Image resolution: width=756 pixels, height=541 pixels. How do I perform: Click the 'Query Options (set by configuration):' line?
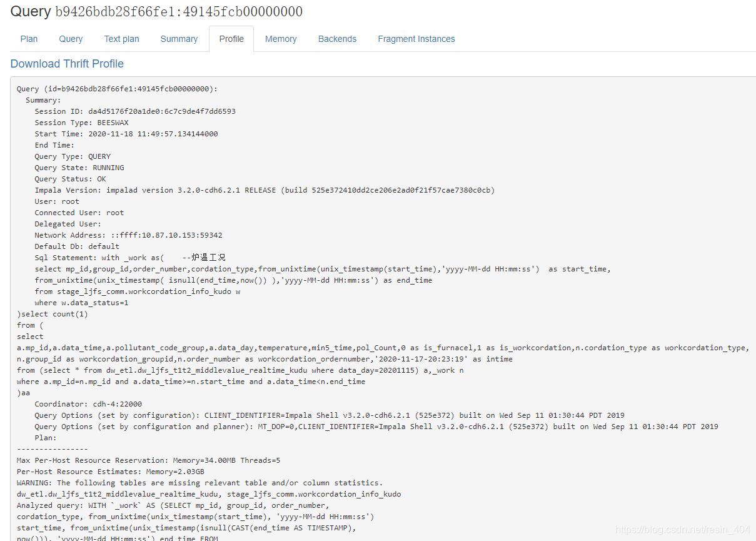pos(330,415)
